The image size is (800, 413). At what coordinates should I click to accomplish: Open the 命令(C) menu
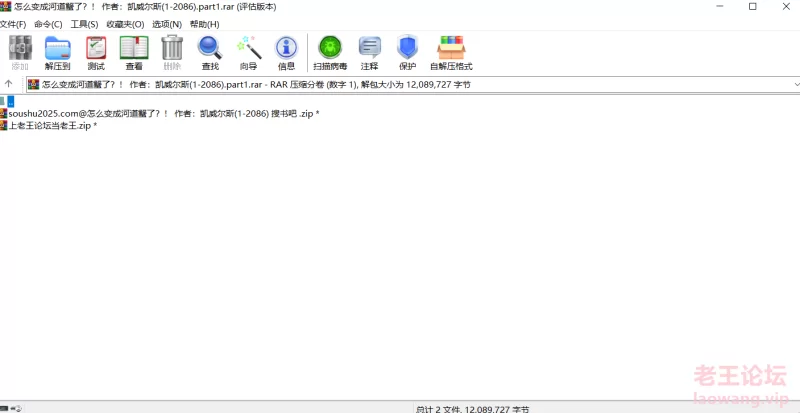pyautogui.click(x=48, y=24)
